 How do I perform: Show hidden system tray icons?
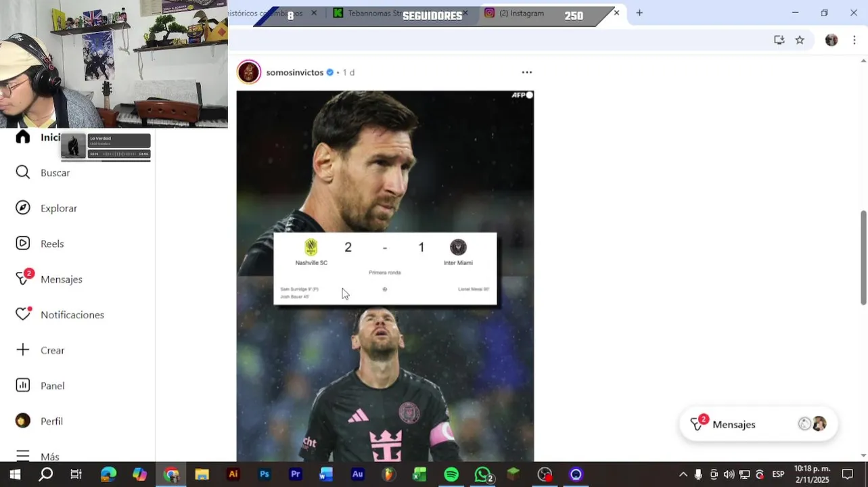point(683,475)
